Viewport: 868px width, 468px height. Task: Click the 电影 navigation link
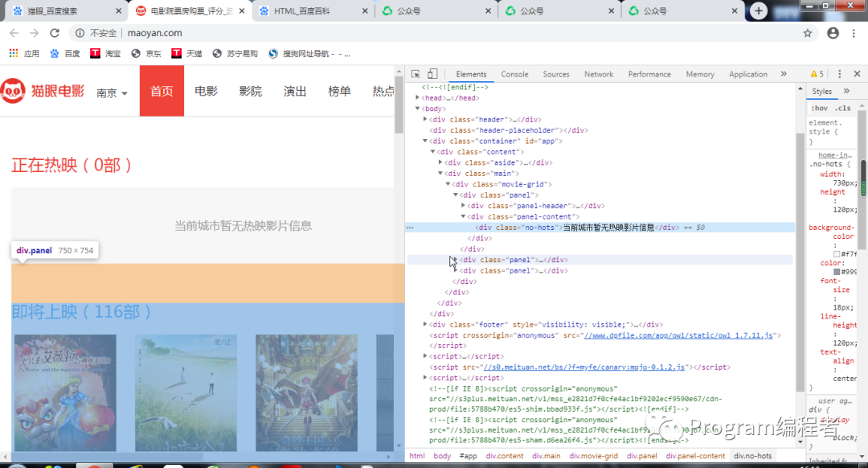tap(206, 91)
